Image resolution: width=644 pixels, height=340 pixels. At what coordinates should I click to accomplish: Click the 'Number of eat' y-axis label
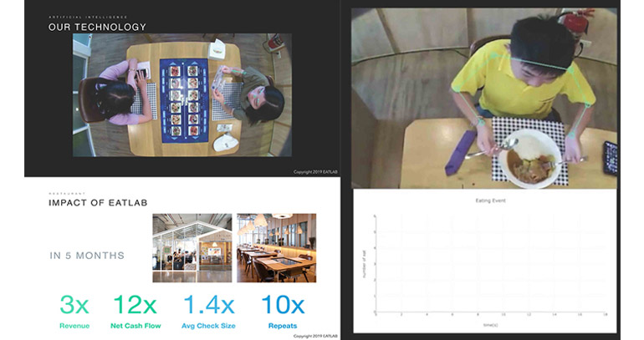(365, 264)
